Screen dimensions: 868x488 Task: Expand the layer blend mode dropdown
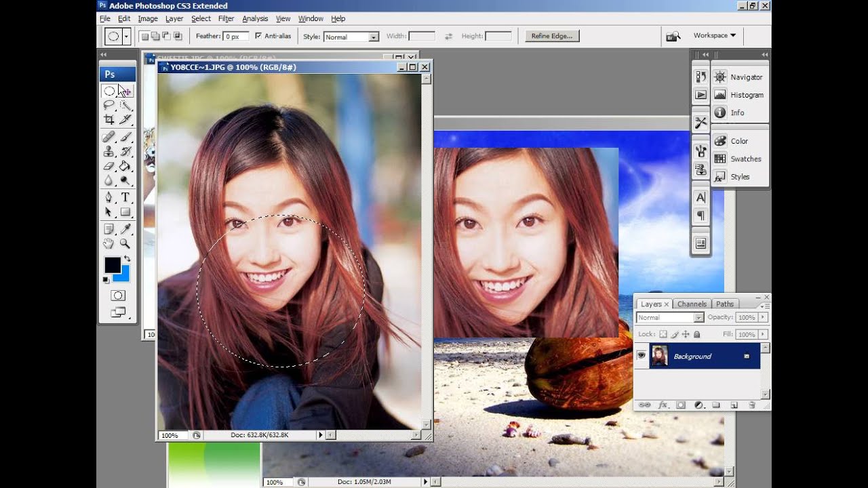[671, 317]
